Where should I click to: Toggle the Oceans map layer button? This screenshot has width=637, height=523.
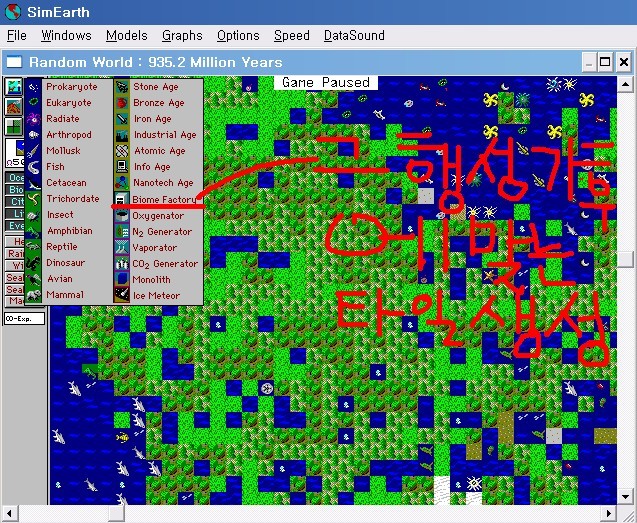click(x=15, y=178)
